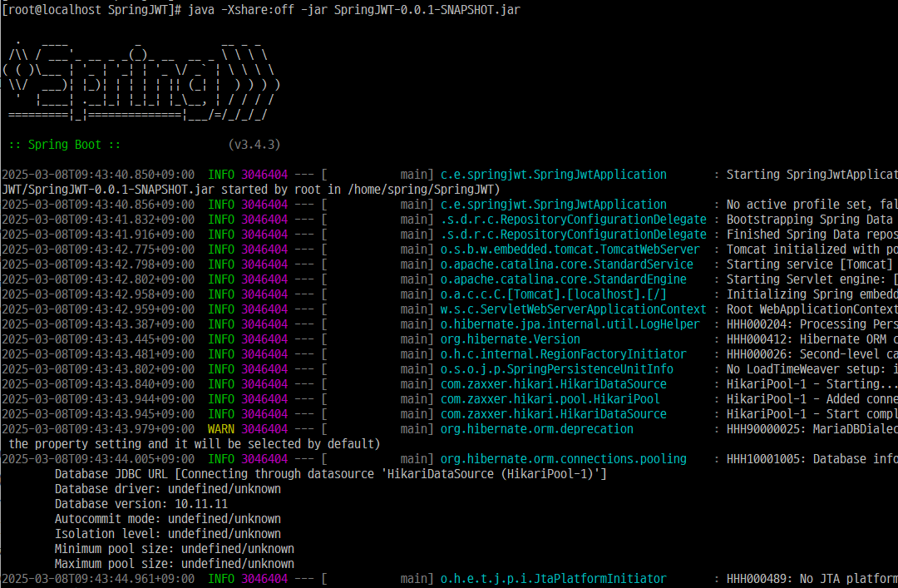Click the [root@localhost SpringJWT]# shell prompt

(x=91, y=10)
